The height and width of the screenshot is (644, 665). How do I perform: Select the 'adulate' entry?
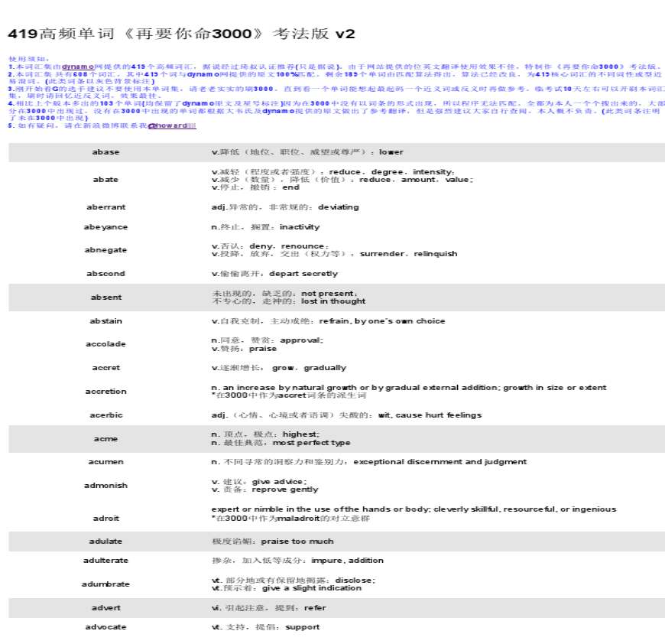(x=106, y=542)
